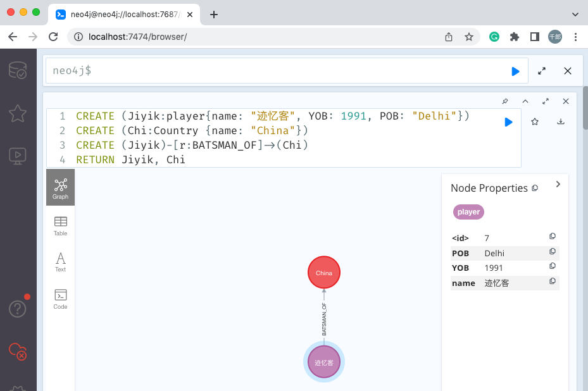The image size is (588, 391).
Task: Select the purple 迹忆客 player node
Action: click(x=324, y=362)
